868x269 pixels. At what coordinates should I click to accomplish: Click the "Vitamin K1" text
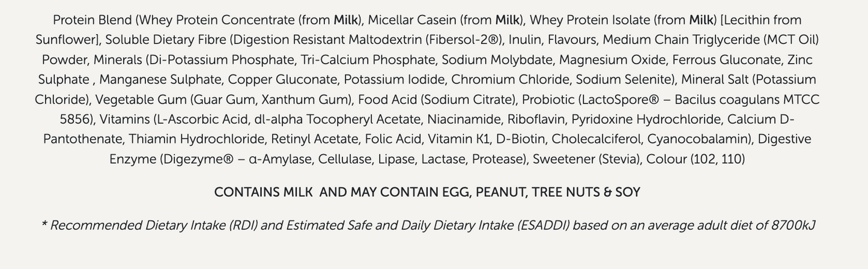(x=458, y=139)
